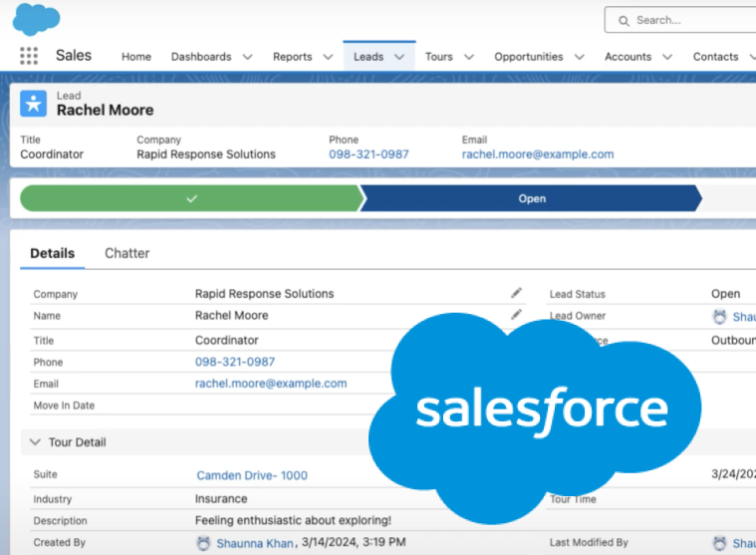756x555 pixels.
Task: Click the header email rachel.moore@example.com
Action: pos(538,154)
